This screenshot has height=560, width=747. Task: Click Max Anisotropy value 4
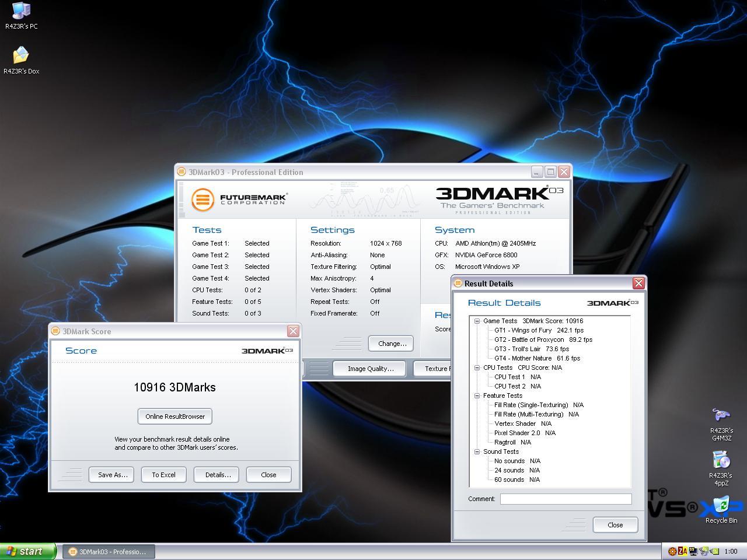pyautogui.click(x=372, y=278)
